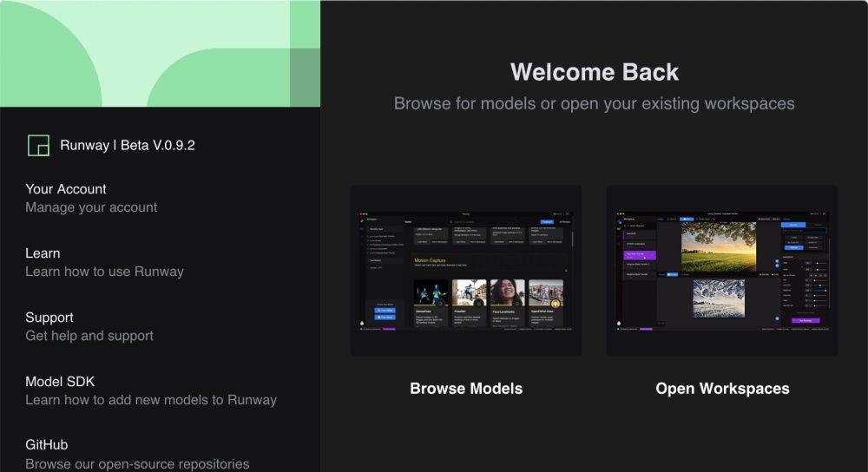
Task: Open the GitHub link
Action: pyautogui.click(x=47, y=445)
